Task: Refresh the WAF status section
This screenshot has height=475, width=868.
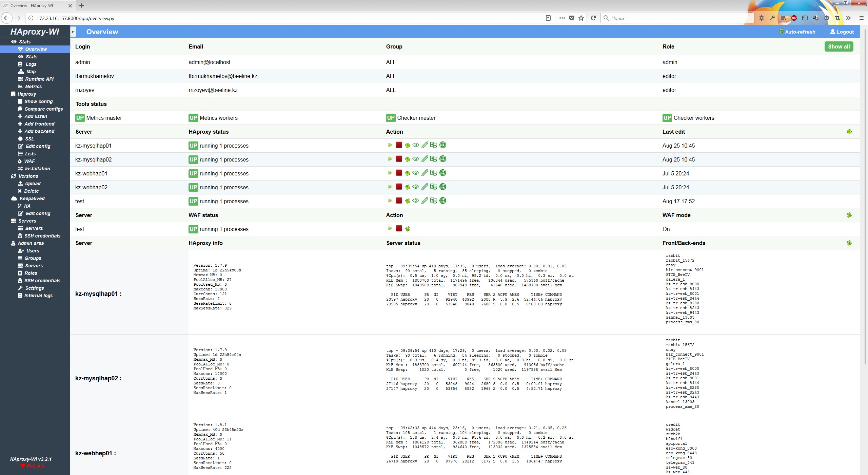Action: [849, 215]
